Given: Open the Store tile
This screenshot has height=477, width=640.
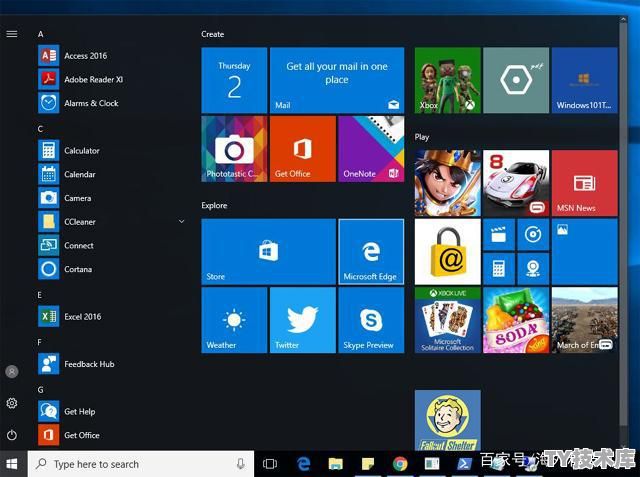Looking at the screenshot, I should point(269,252).
